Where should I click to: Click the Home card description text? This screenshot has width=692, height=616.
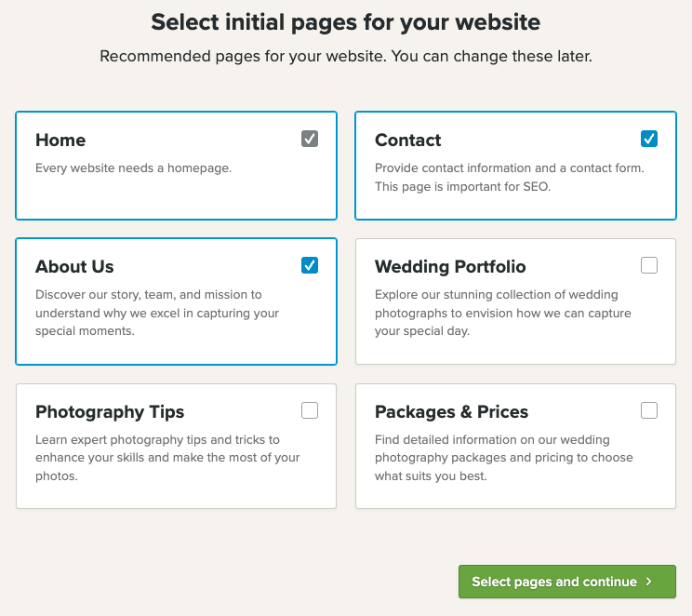[133, 168]
